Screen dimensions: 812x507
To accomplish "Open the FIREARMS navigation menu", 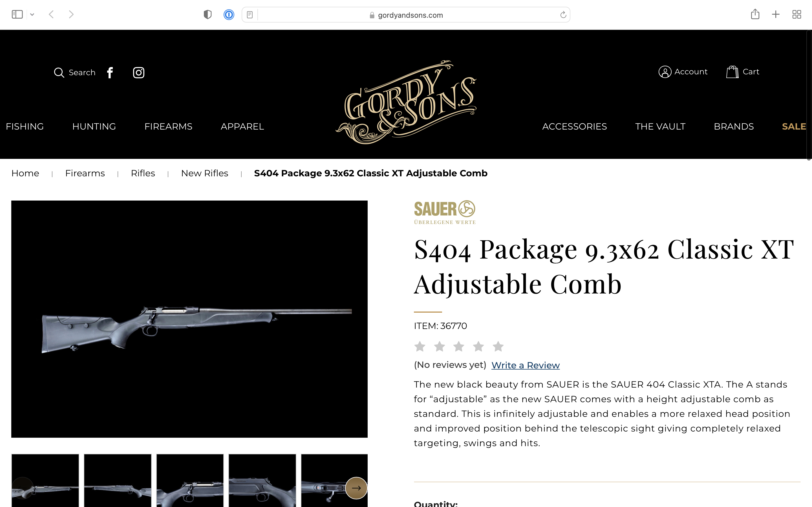I will point(168,126).
